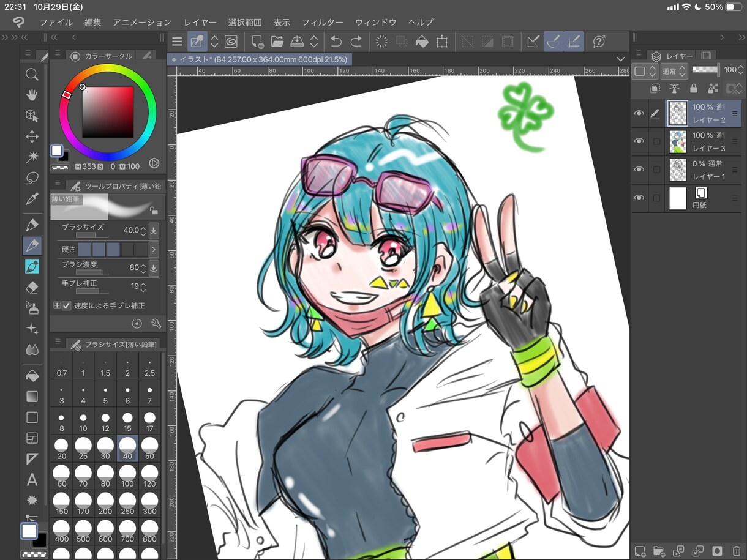This screenshot has height=560, width=747.
Task: Open the help question bubble icon
Action: [599, 42]
